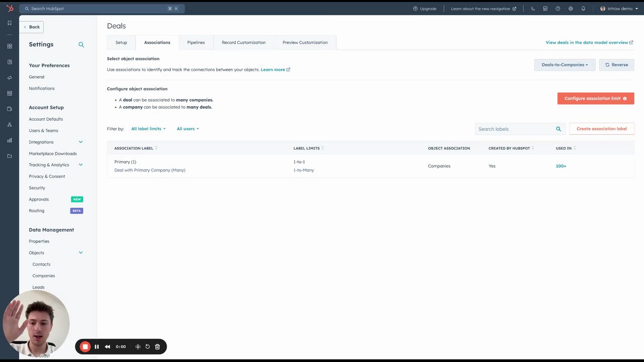Focus the Search labels field
644x362 pixels.
tap(520, 129)
